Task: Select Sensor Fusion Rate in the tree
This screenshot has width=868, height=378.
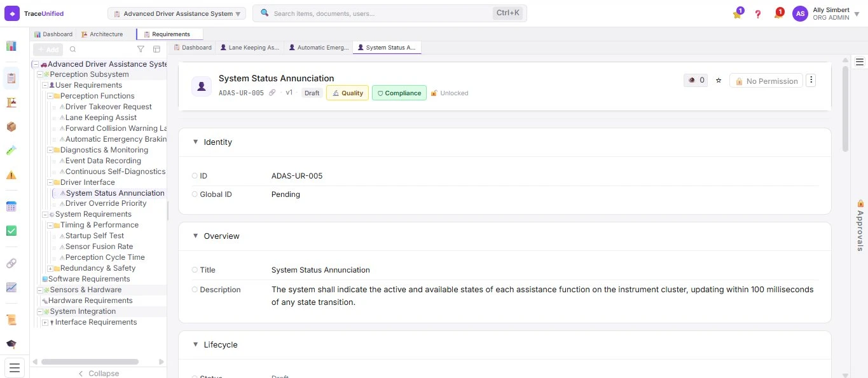Action: click(99, 246)
